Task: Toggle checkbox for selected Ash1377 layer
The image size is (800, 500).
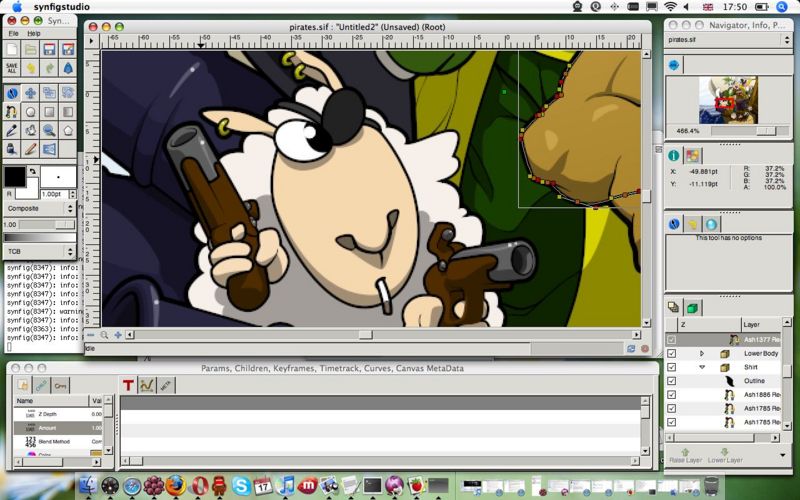Action: [x=671, y=340]
